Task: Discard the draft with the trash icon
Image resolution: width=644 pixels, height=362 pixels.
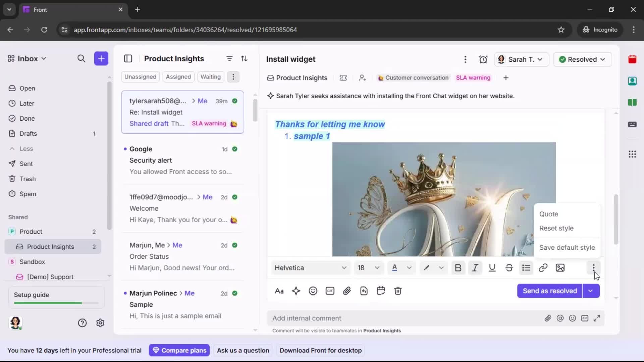Action: (398, 291)
